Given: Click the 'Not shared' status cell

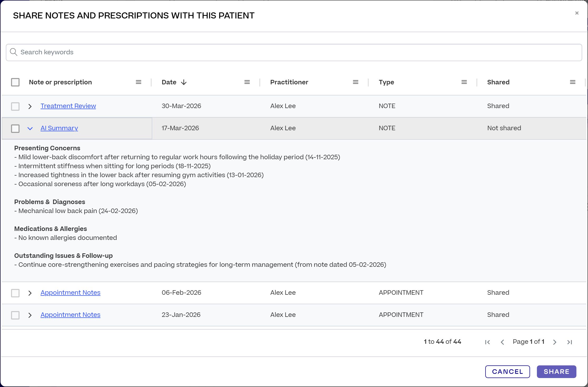Looking at the screenshot, I should [x=504, y=128].
